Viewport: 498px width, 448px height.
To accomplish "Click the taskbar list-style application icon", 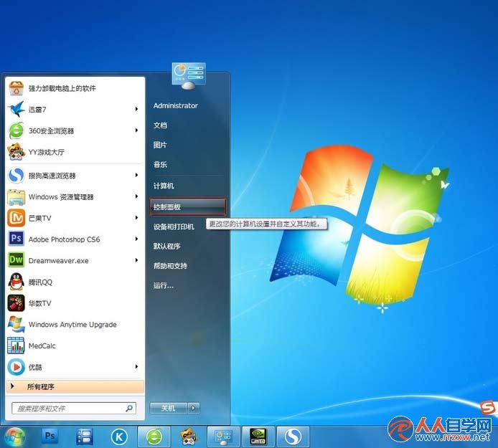I will tap(85, 437).
